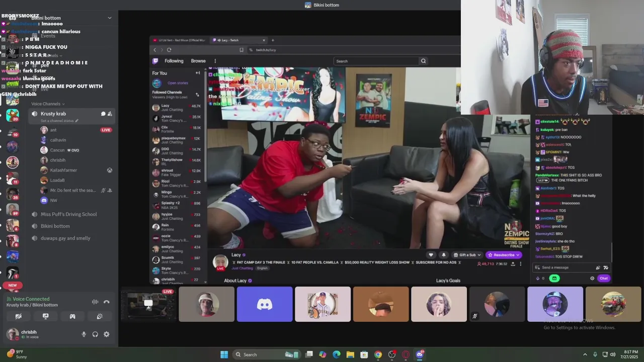Turn on camera in Discord voice panel

pos(19,316)
